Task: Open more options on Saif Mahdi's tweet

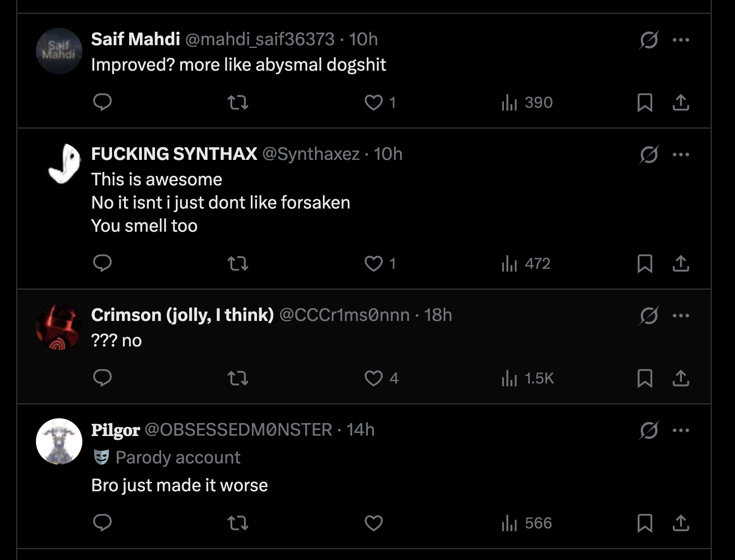Action: [681, 40]
